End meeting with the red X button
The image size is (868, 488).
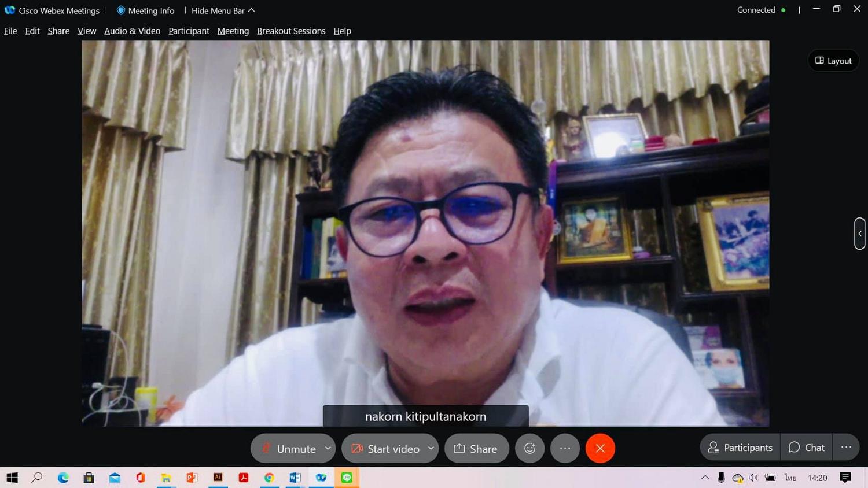coord(600,448)
